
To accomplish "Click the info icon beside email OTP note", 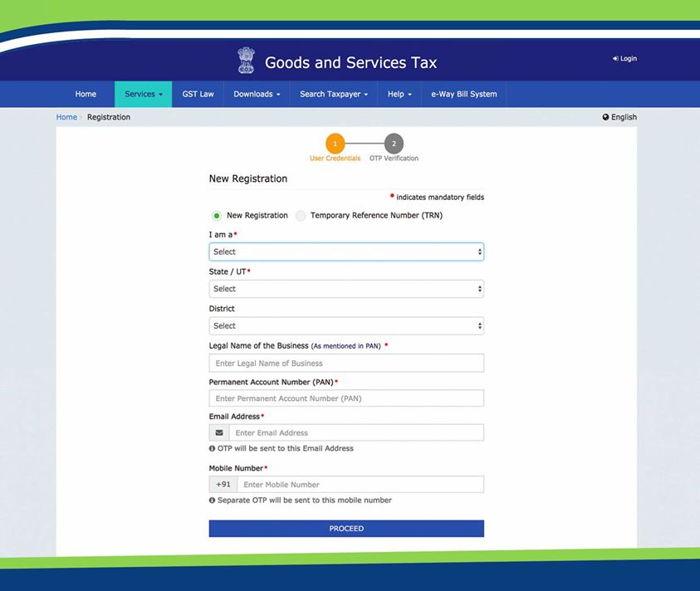I will (212, 448).
